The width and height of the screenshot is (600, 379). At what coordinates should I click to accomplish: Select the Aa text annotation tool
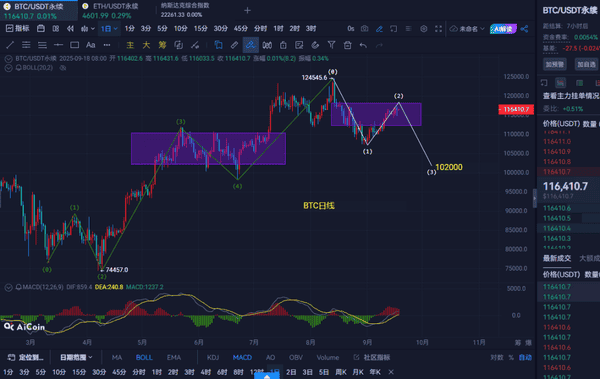[x=90, y=45]
